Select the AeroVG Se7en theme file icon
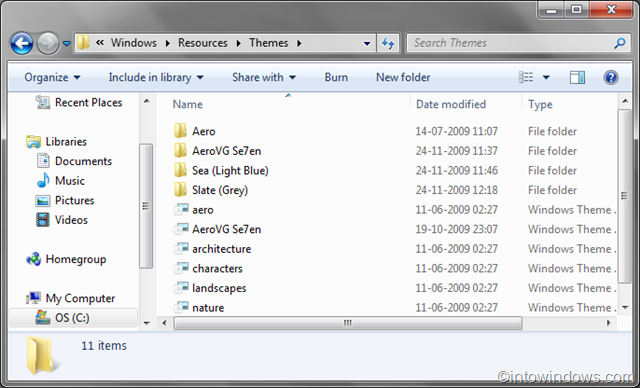Viewport: 640px width, 388px height. coord(181,229)
